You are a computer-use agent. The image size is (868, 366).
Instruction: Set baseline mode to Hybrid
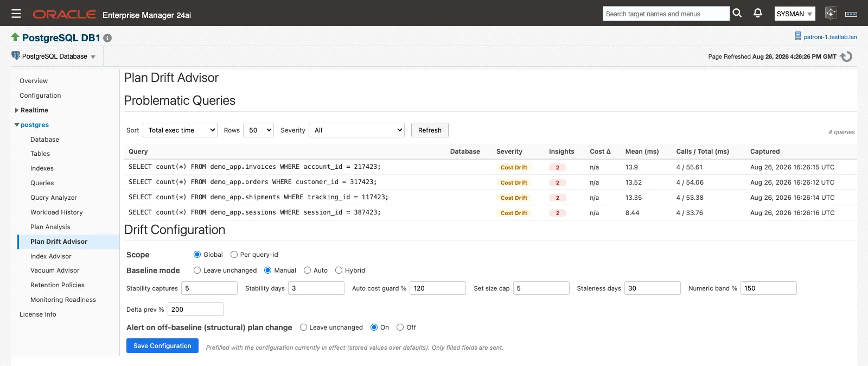coord(339,270)
